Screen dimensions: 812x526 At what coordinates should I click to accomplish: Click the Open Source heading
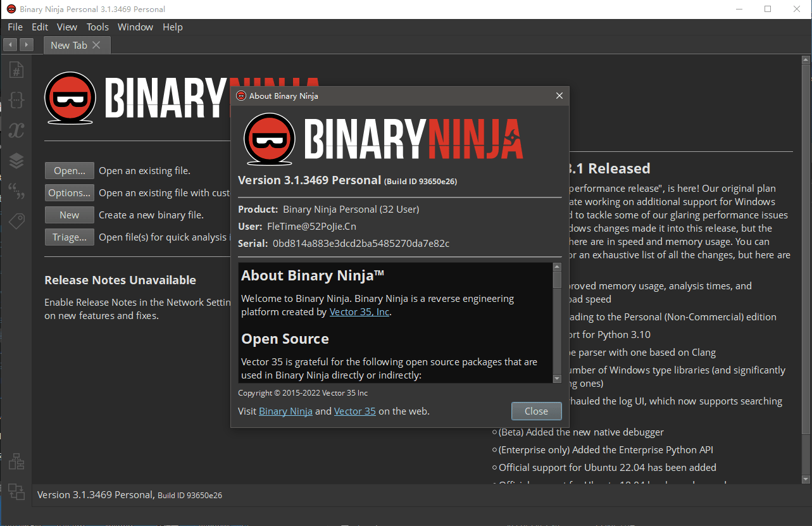(x=285, y=339)
